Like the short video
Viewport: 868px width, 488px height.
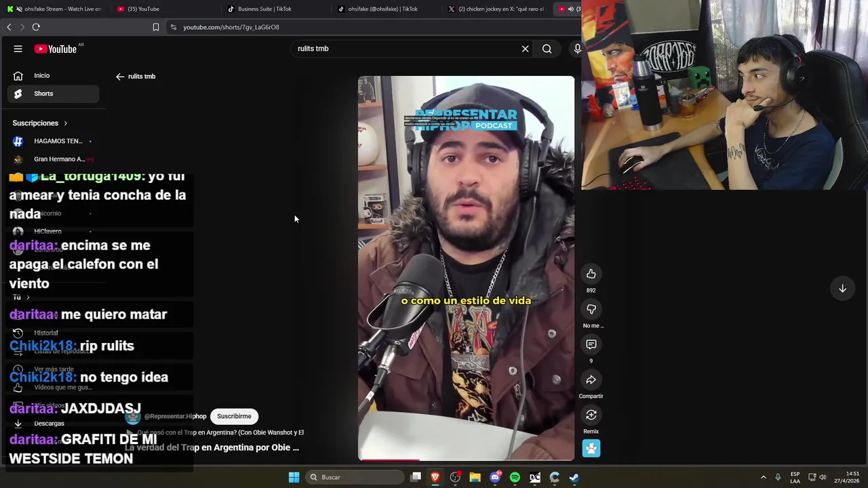tap(591, 274)
